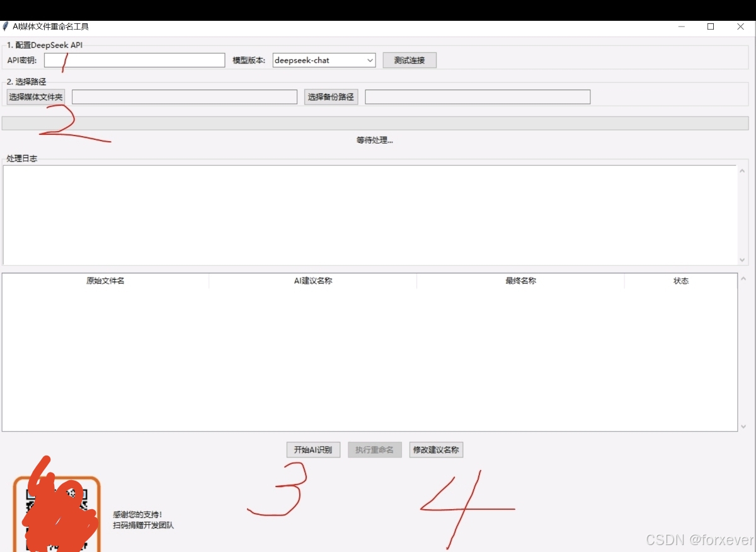Click the 修改建议名称 button
Image resolution: width=756 pixels, height=552 pixels.
[x=436, y=450]
